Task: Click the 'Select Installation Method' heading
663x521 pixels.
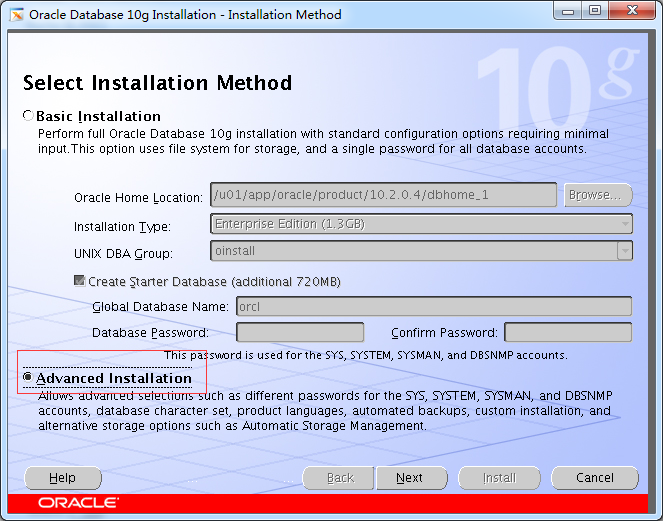Action: [157, 83]
